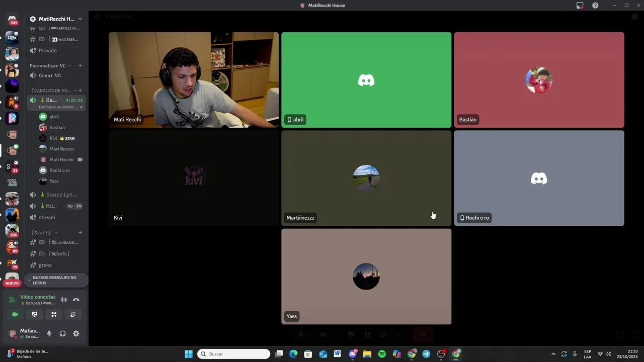The width and height of the screenshot is (644, 362).
Task: Open the Privado voice channel
Action: point(56,50)
